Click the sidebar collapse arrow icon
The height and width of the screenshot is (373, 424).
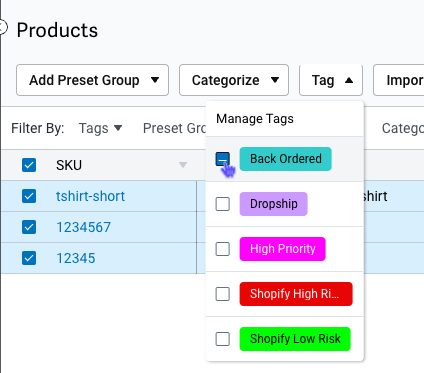pos(3,27)
